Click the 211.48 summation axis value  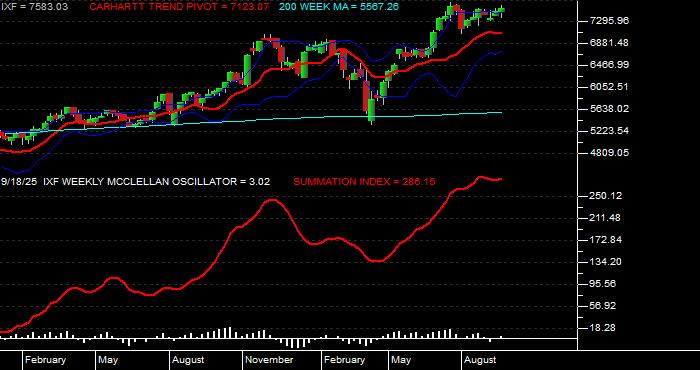606,218
